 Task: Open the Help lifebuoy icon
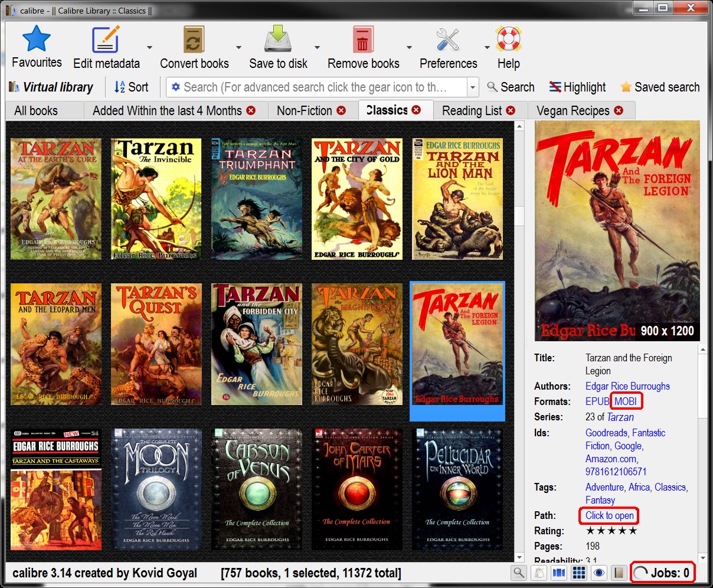(x=508, y=39)
